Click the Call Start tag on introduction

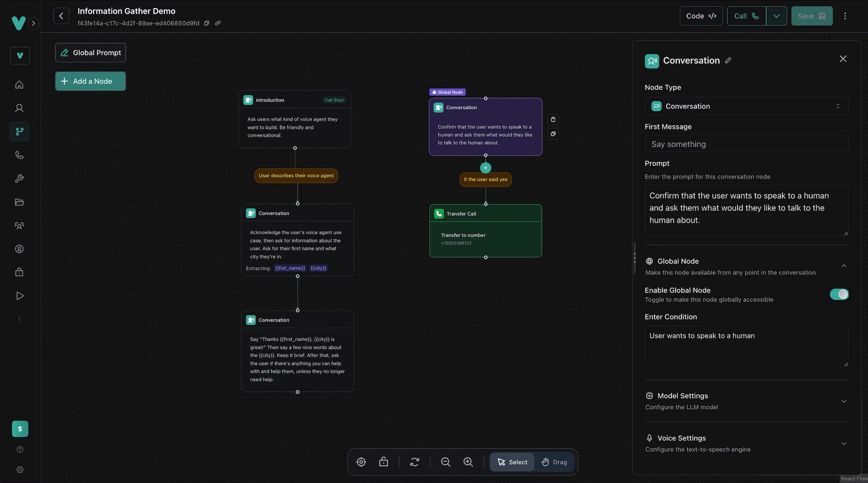(x=334, y=100)
